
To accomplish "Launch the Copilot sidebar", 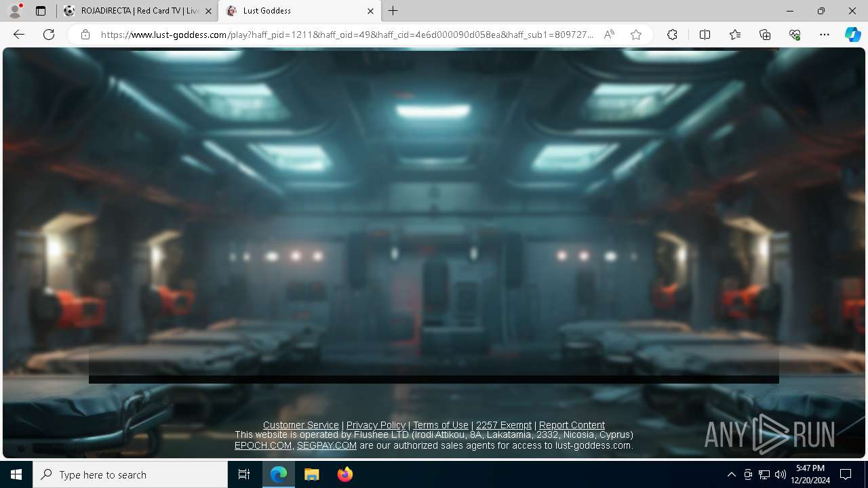I will click(x=852, y=35).
